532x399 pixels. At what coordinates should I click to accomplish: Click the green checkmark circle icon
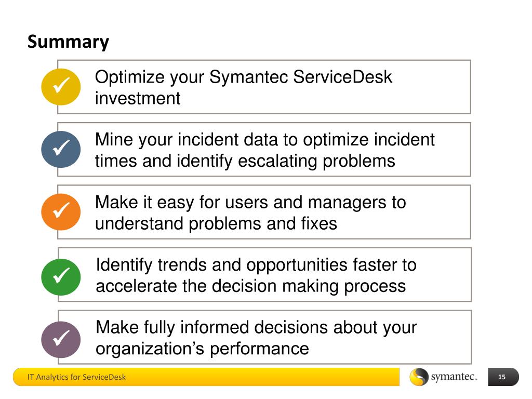pos(61,277)
